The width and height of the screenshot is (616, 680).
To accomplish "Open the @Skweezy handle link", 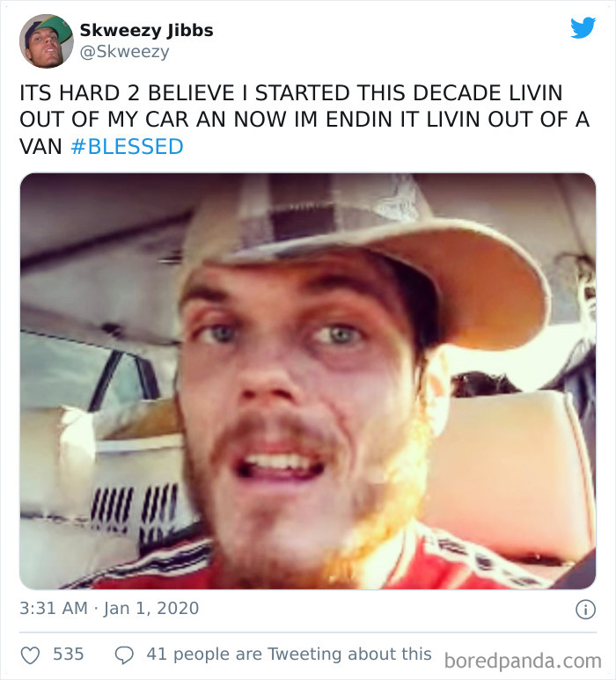I will (125, 52).
